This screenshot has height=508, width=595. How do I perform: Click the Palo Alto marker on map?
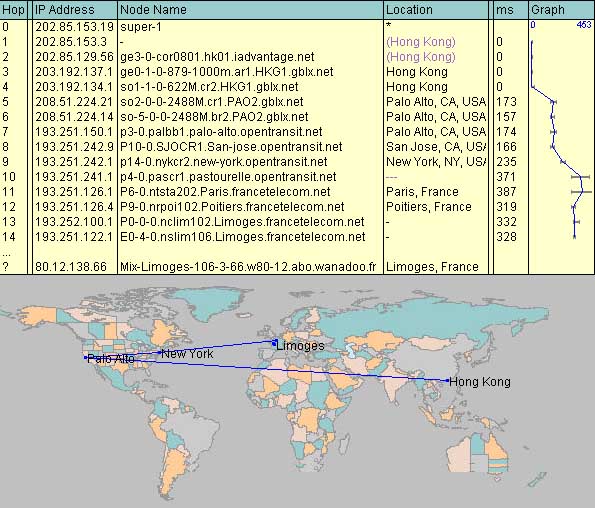(x=86, y=357)
